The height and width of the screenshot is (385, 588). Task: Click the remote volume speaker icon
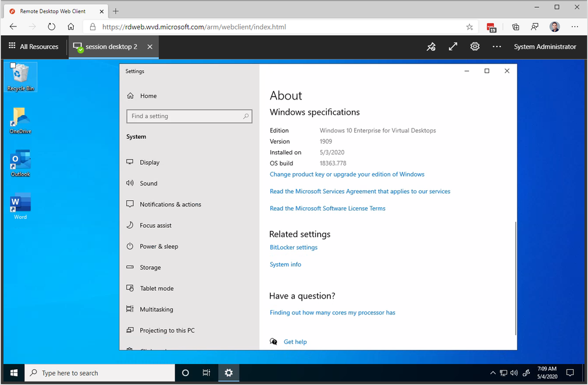(514, 373)
